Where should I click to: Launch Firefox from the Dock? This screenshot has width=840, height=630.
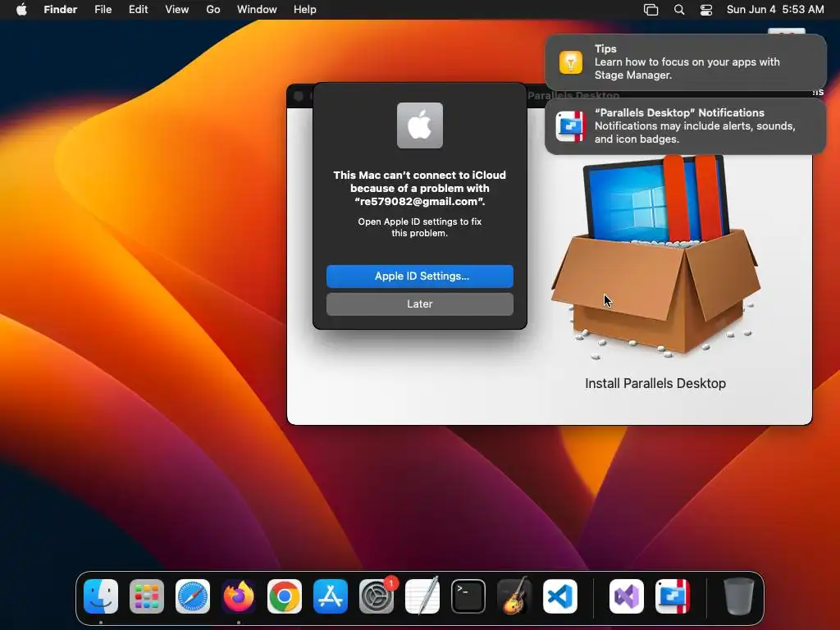click(x=239, y=596)
